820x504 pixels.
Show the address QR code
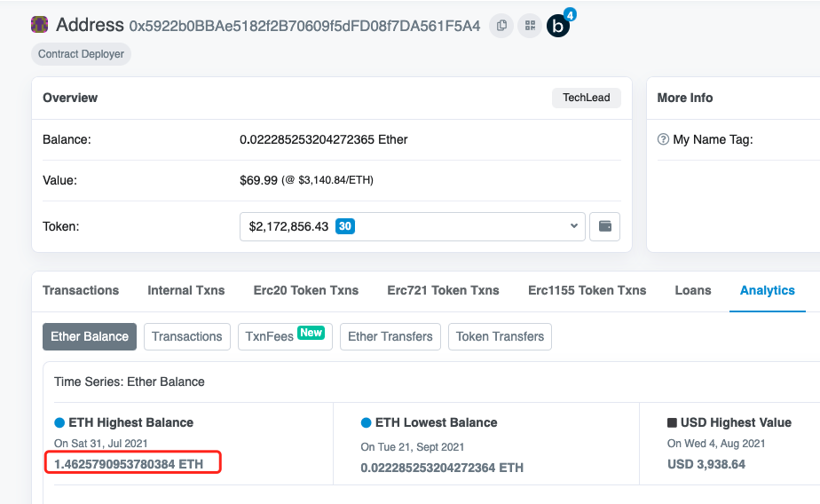click(530, 26)
